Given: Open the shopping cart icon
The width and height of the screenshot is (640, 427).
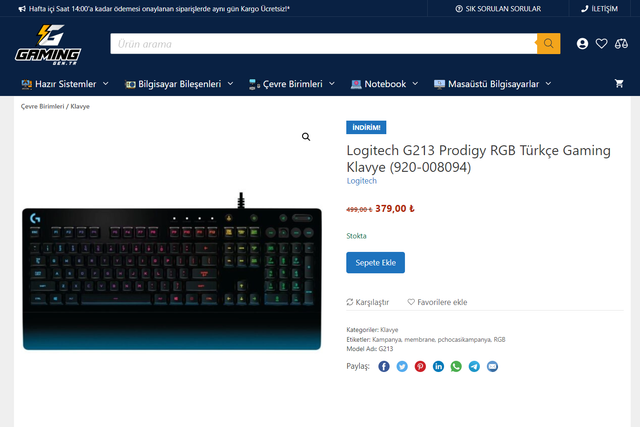Looking at the screenshot, I should pos(619,84).
